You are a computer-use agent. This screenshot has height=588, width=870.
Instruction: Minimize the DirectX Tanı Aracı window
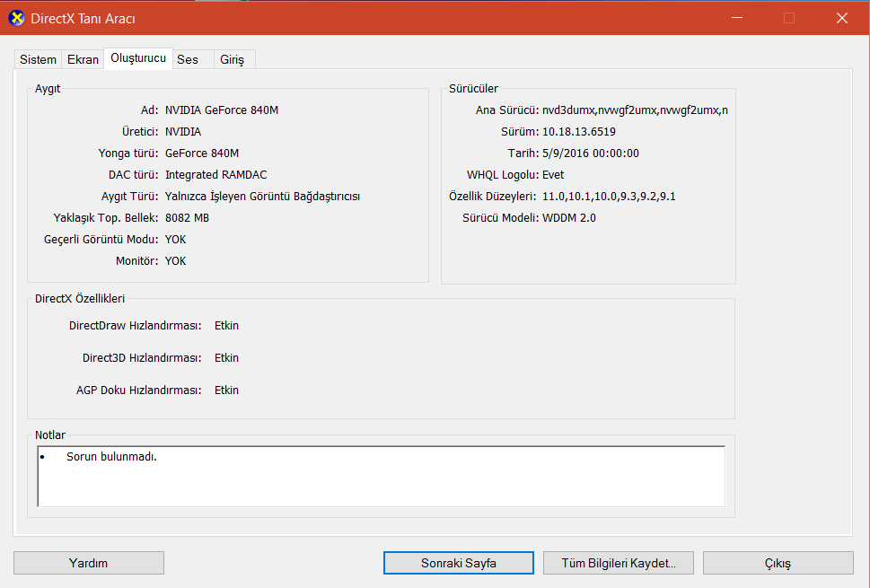[737, 18]
